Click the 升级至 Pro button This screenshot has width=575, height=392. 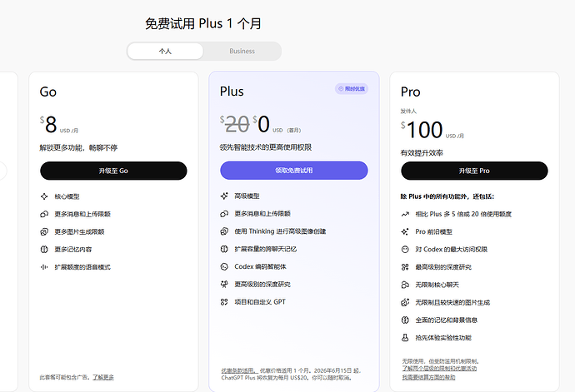[x=474, y=171]
